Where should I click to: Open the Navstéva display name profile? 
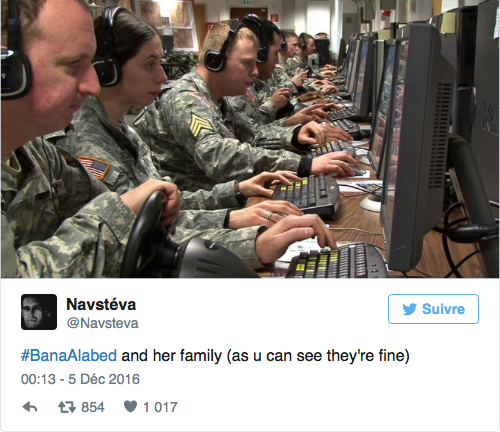101,304
